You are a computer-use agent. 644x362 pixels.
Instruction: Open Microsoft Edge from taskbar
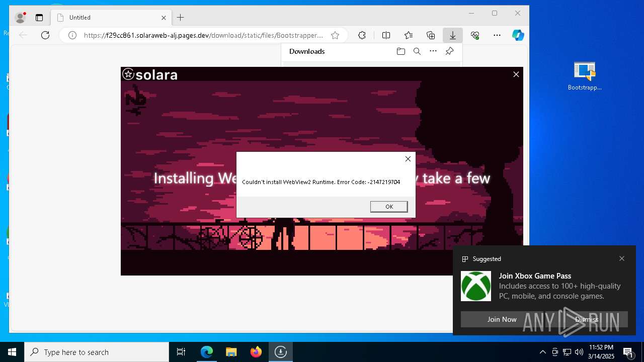pyautogui.click(x=207, y=352)
